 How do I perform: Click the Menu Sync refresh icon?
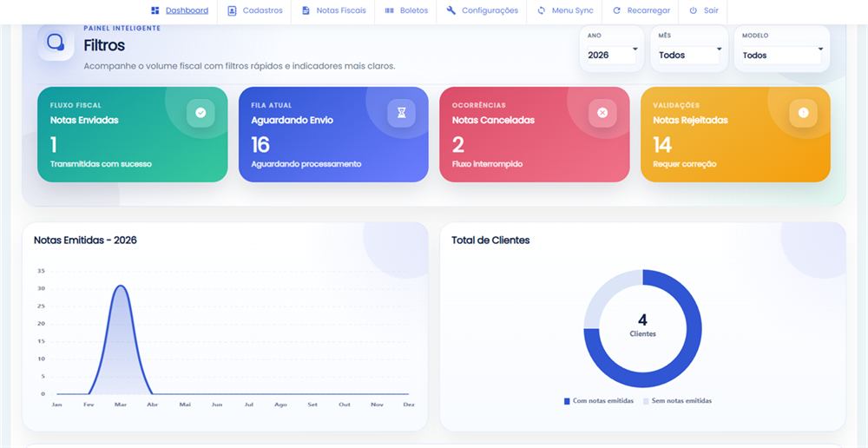(x=542, y=10)
